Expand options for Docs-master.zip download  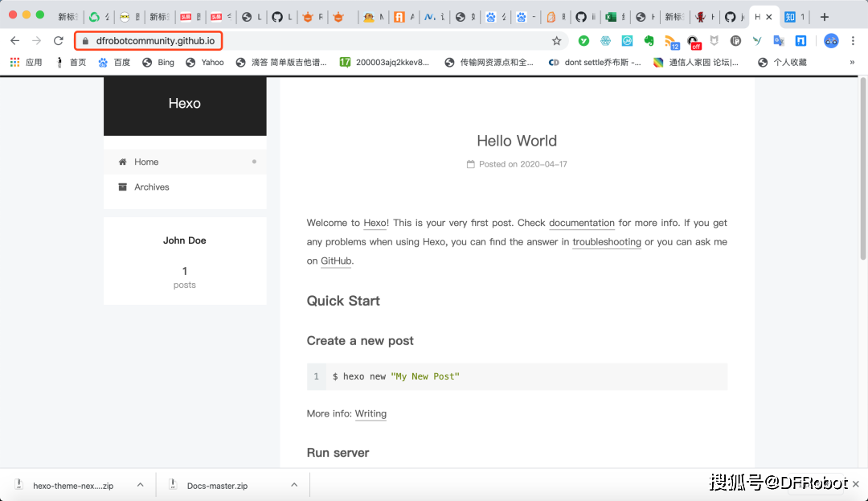(x=294, y=485)
